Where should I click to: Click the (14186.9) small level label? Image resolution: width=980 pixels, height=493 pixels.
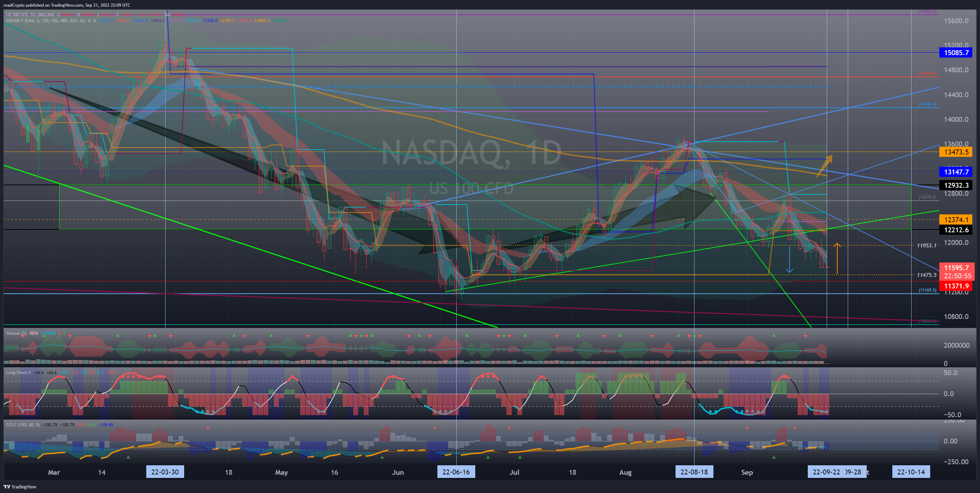point(927,104)
